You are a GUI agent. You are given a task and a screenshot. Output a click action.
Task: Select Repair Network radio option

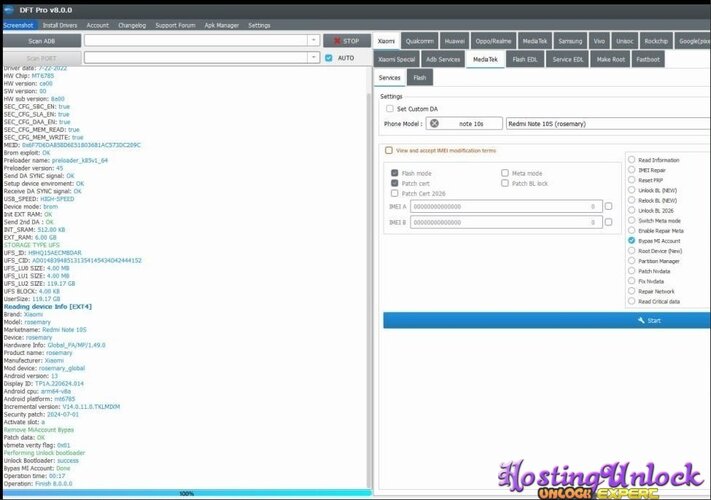tap(631, 291)
